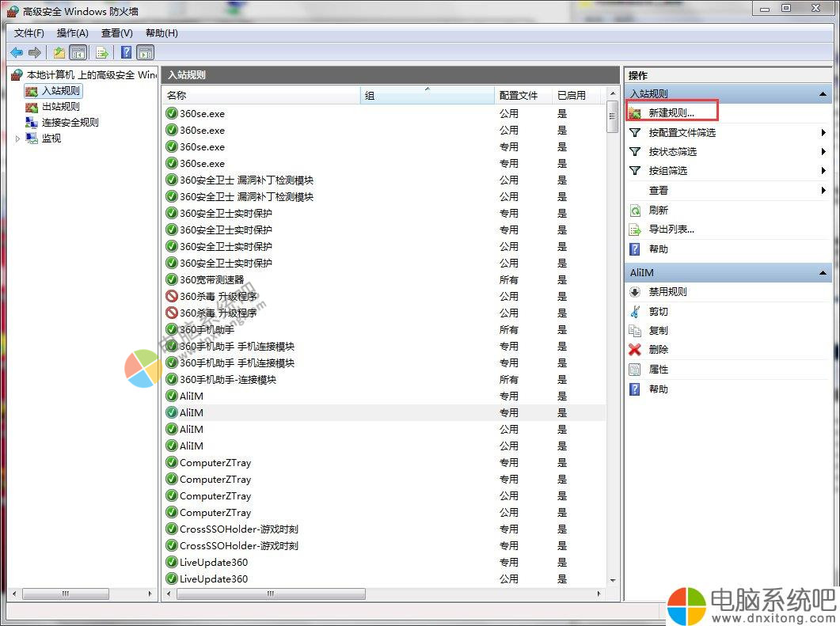Image resolution: width=840 pixels, height=626 pixels.
Task: Collapse the AliIM actions section
Action: 823,273
